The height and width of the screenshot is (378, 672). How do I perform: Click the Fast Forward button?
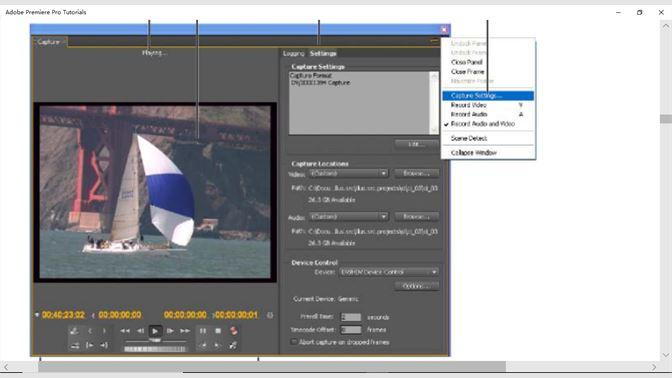click(x=185, y=331)
